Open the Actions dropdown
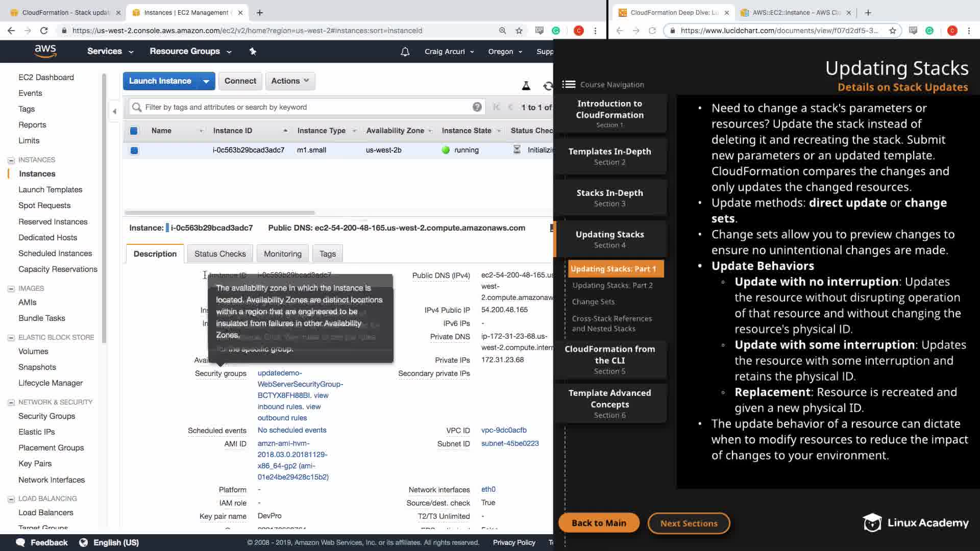 tap(289, 81)
